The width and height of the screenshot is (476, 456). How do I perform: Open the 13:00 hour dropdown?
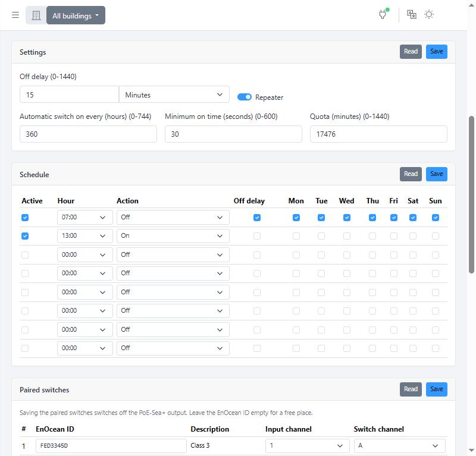pyautogui.click(x=84, y=236)
